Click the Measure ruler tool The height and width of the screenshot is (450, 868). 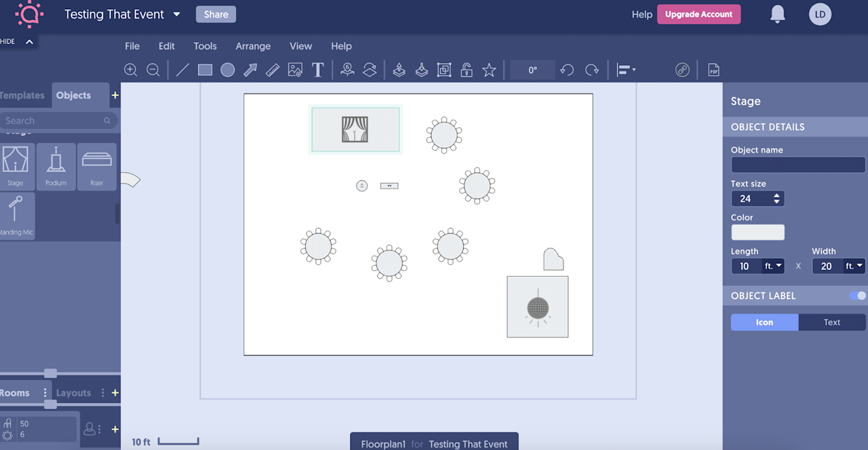pyautogui.click(x=272, y=70)
